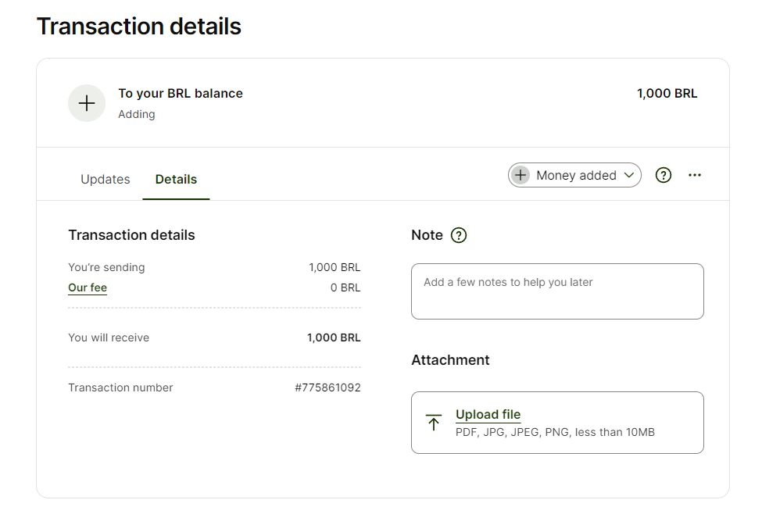Expand the Money added category dropdown
Image resolution: width=762 pixels, height=532 pixels.
click(x=576, y=175)
